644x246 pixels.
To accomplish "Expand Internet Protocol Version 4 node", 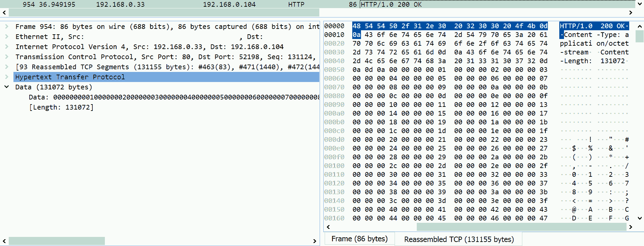I will click(6, 47).
